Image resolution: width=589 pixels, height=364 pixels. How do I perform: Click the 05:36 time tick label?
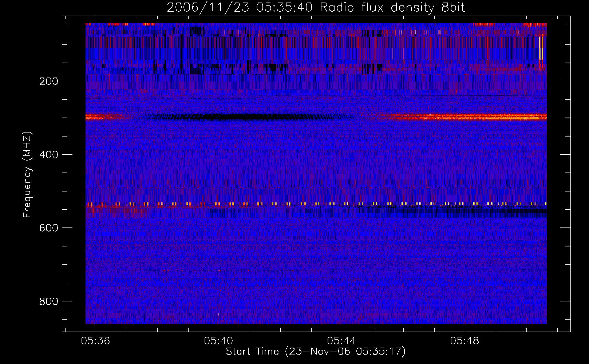point(96,341)
